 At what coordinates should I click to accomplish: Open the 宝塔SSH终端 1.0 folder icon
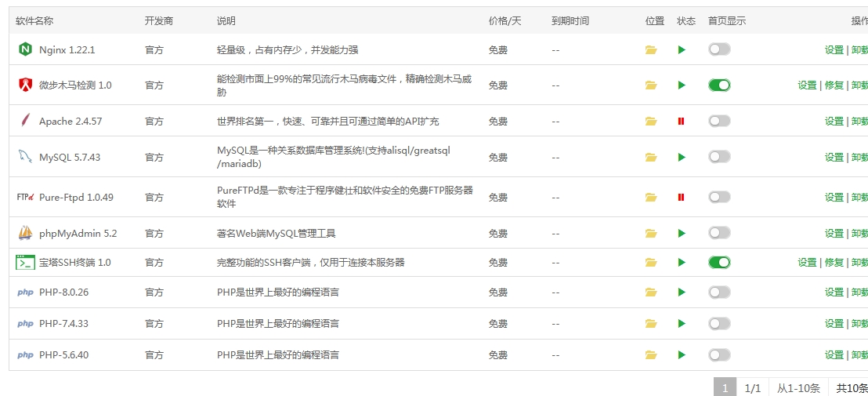point(651,263)
